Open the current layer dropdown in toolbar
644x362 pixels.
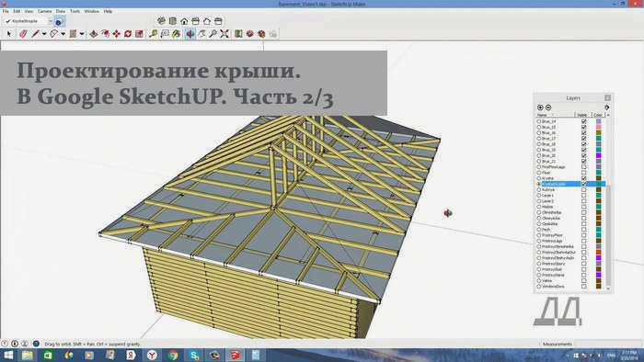pos(51,21)
